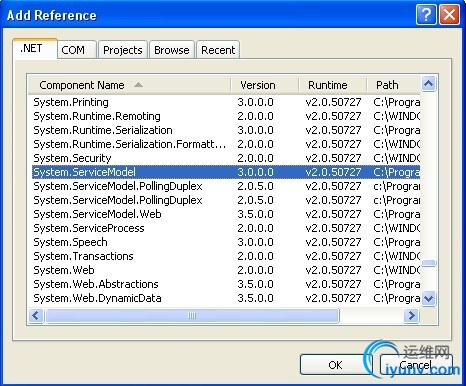Select System.Transactions entry
The image size is (466, 386).
click(226, 256)
